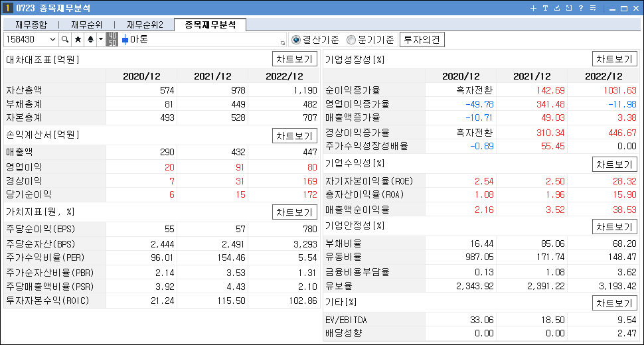Click the 주가수익성장성배율 2021/12 value 55.45
644x345 pixels.
pos(553,146)
